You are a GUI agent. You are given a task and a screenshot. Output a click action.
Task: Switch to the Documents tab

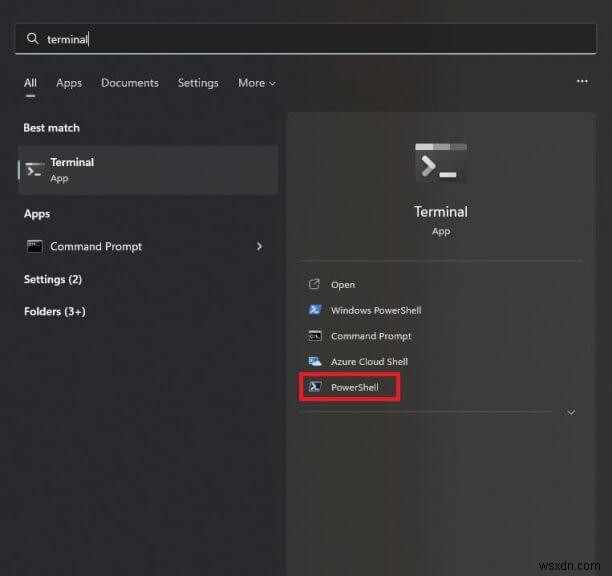click(130, 83)
